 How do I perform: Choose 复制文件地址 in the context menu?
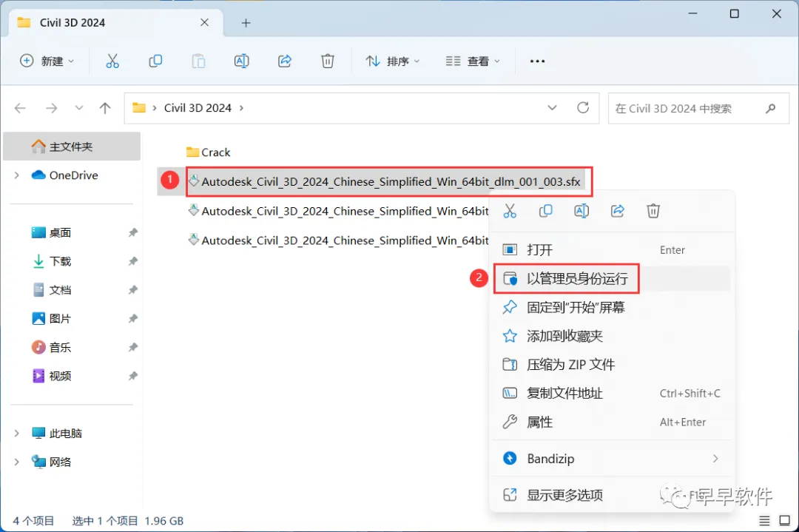(612, 394)
